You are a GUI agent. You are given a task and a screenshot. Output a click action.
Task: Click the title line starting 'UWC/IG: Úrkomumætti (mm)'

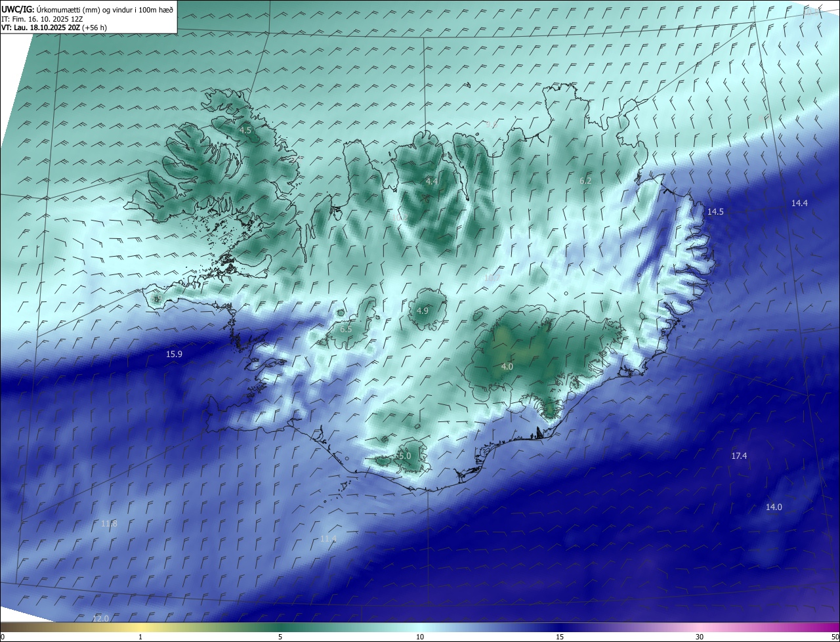(87, 10)
